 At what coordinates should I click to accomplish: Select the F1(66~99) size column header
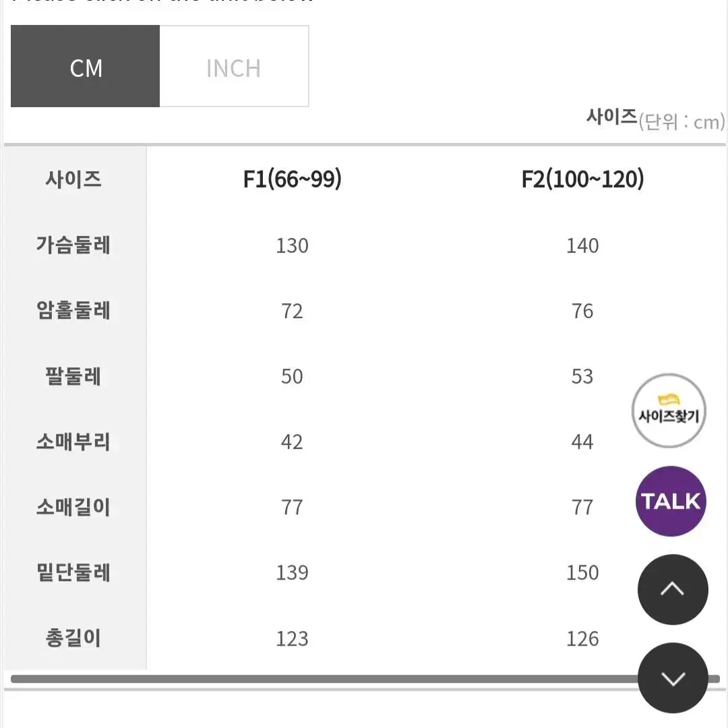292,179
